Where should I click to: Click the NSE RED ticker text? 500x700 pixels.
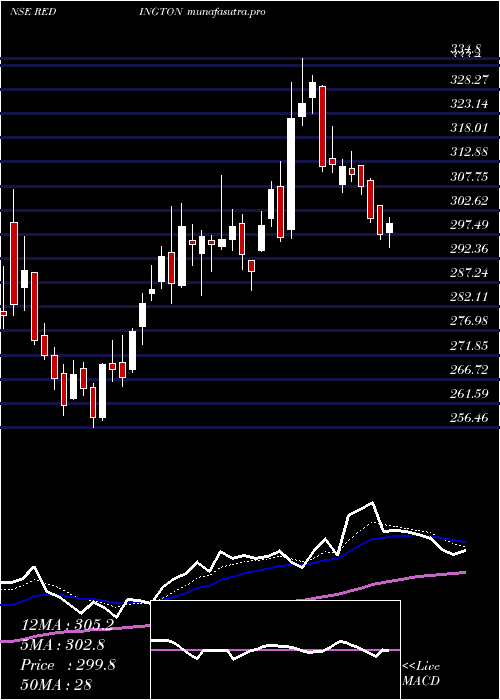[33, 12]
